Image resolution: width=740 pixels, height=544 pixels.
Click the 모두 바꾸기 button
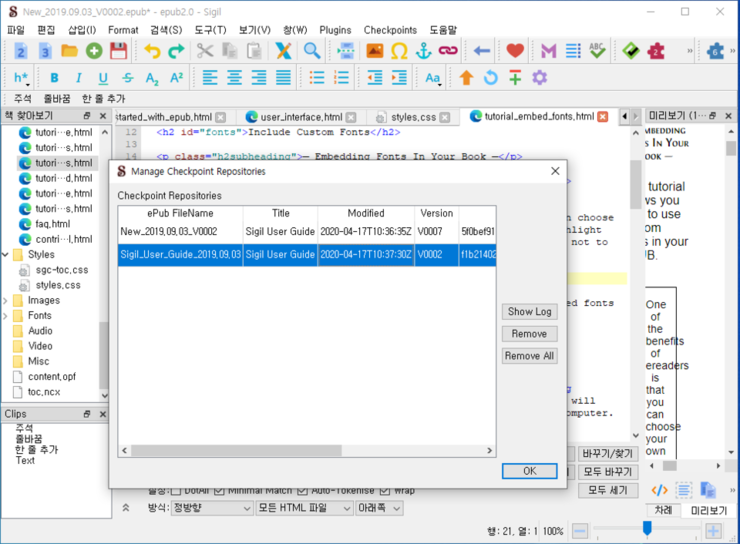(x=608, y=472)
